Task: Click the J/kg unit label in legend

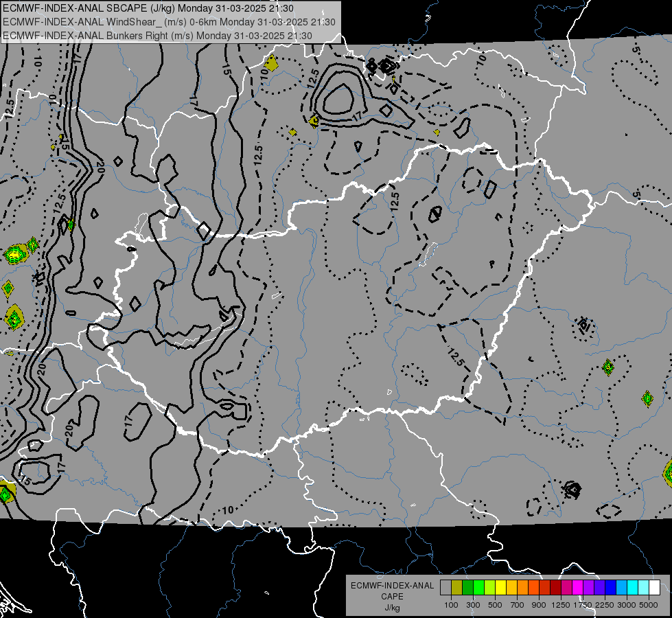Action: pyautogui.click(x=392, y=608)
